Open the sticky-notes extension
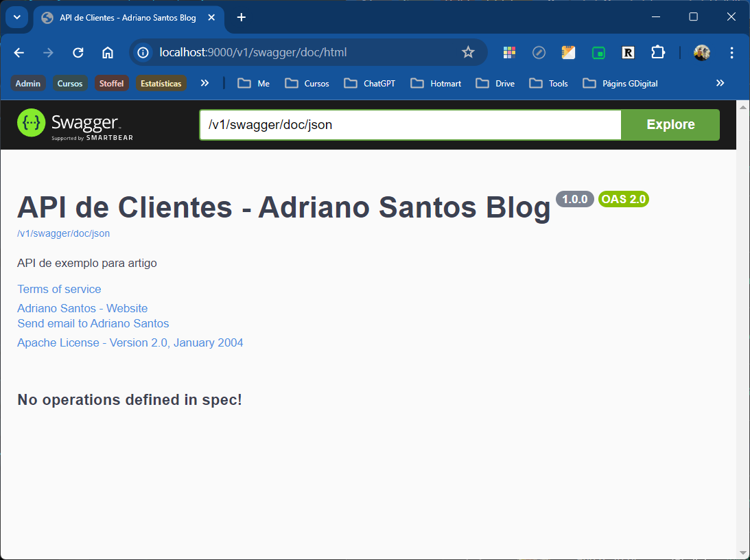Image resolution: width=750 pixels, height=560 pixels. 568,52
